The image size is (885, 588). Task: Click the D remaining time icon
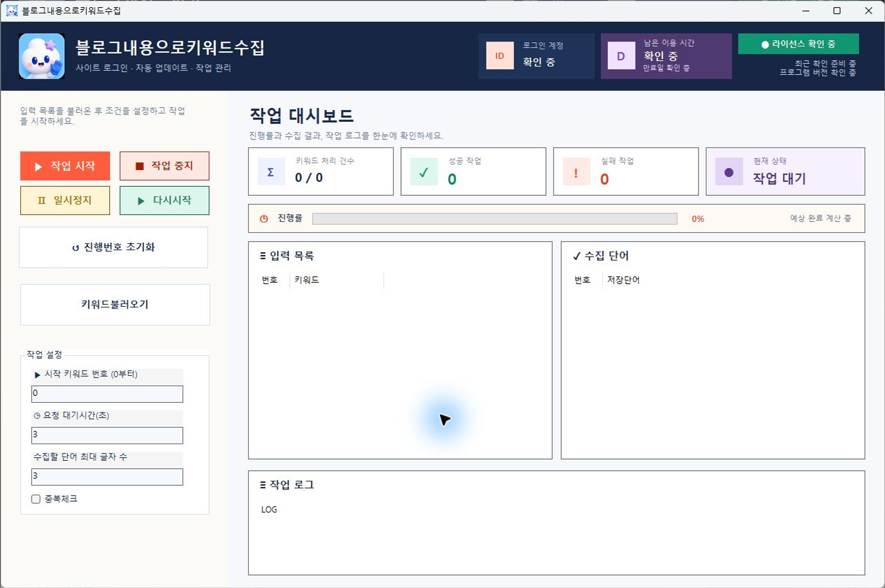click(621, 56)
